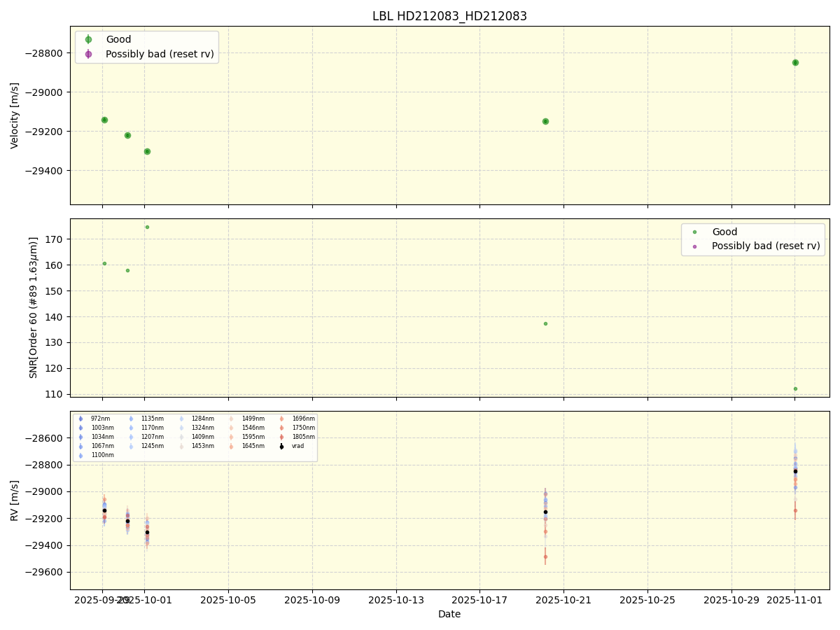Image resolution: width=840 pixels, height=630 pixels.
Task: Select the SNR point near 175
Action: 147,227
